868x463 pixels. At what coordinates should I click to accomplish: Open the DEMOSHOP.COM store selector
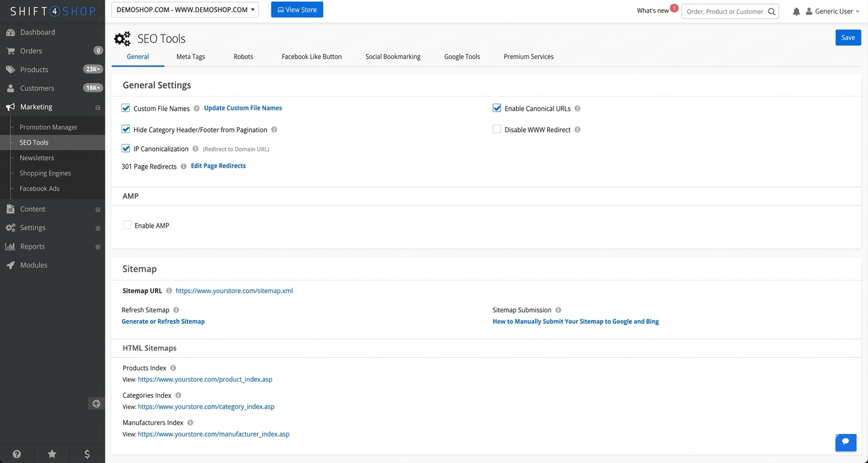pos(184,9)
